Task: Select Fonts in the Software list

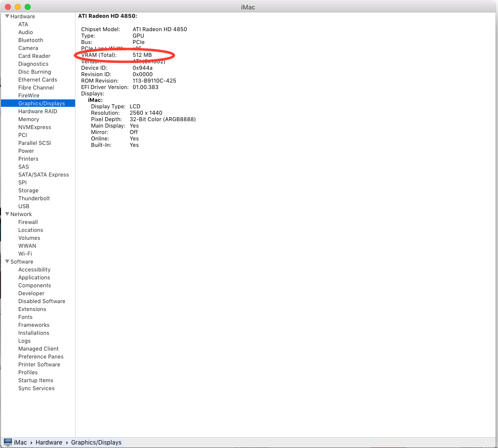Action: click(x=25, y=317)
